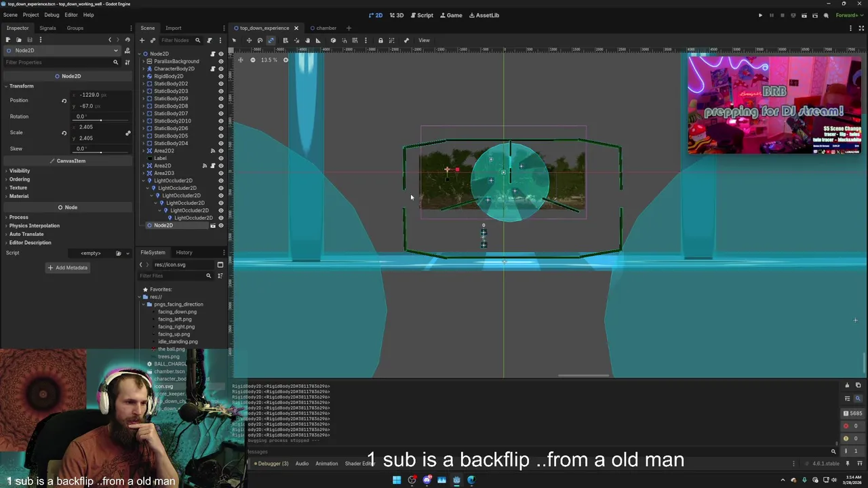Hide the LightOccluder2D parent node

(220, 180)
